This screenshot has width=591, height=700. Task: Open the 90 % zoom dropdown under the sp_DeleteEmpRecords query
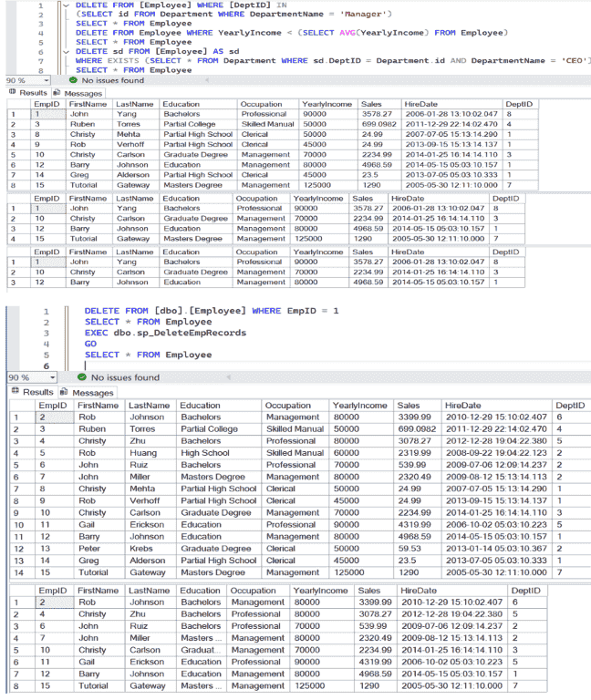[52, 377]
